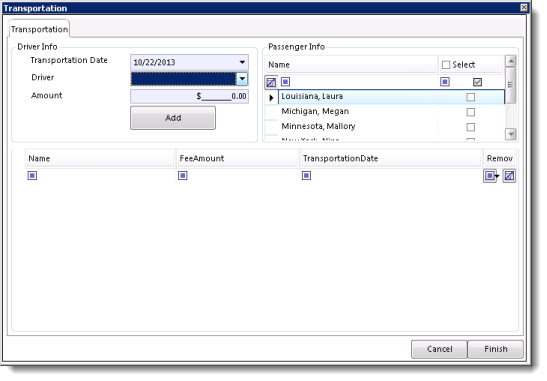Open the Driver dropdown arrow

click(x=242, y=79)
